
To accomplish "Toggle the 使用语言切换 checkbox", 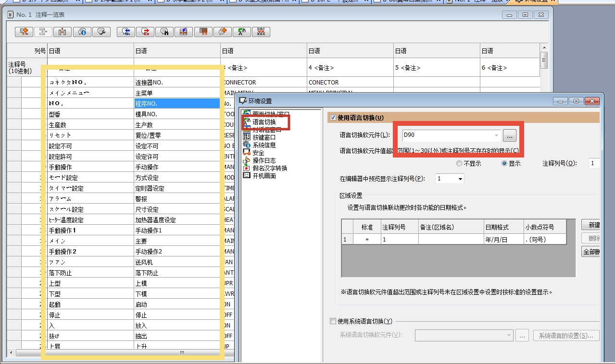I will point(332,118).
